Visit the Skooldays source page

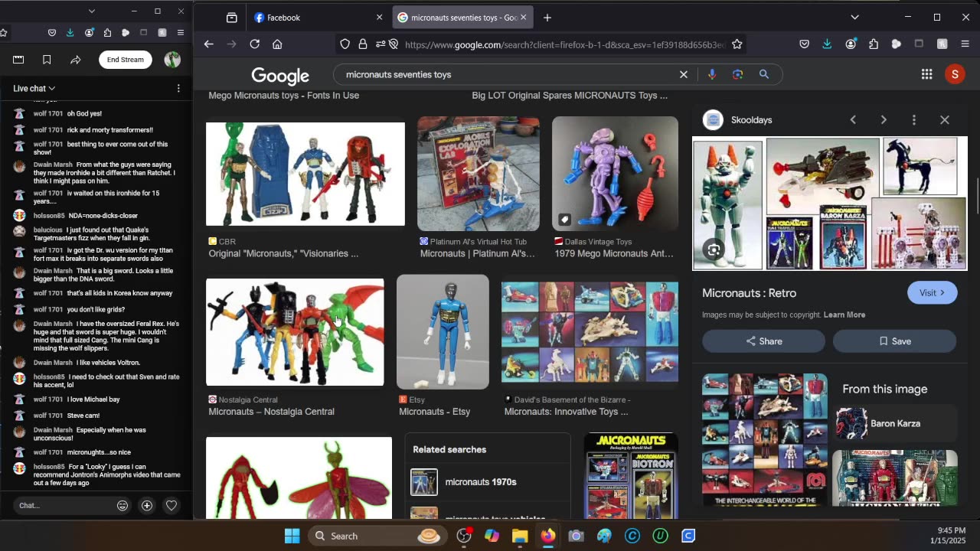click(932, 293)
